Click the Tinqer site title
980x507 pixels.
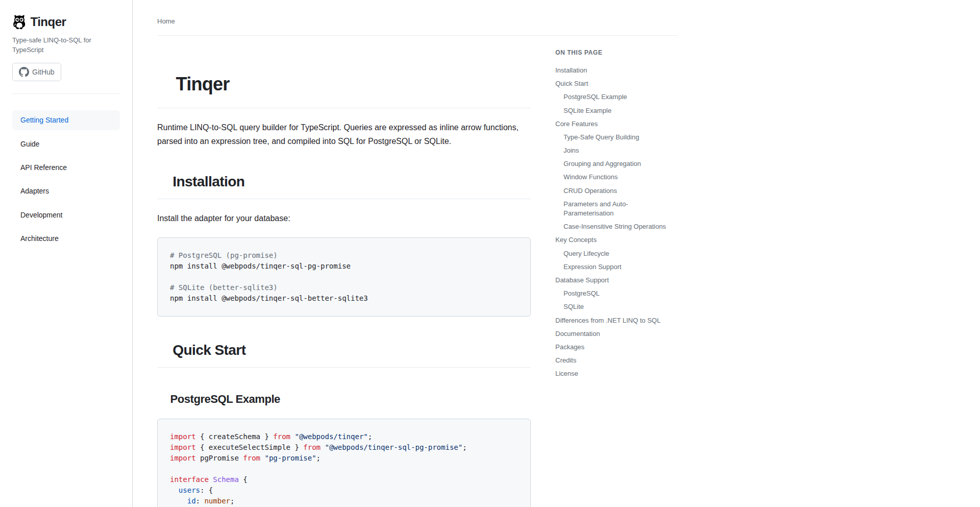(x=48, y=22)
